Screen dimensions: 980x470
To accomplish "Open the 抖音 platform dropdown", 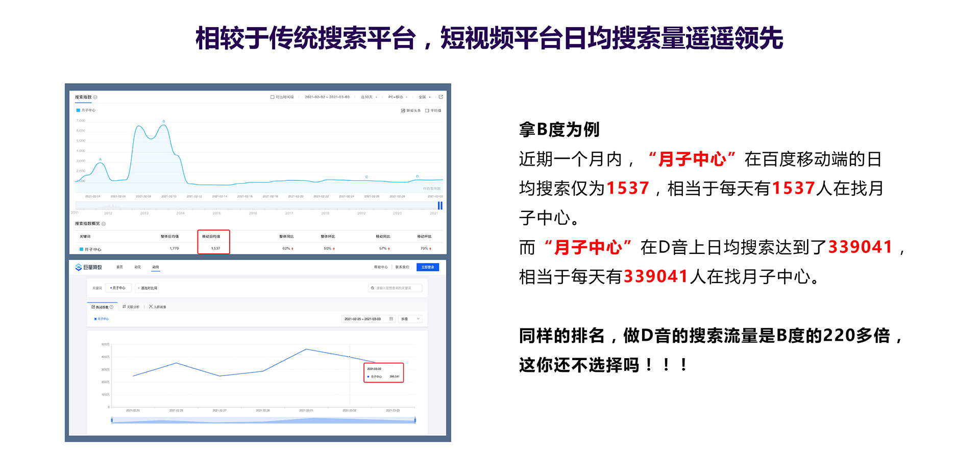I will tap(411, 319).
